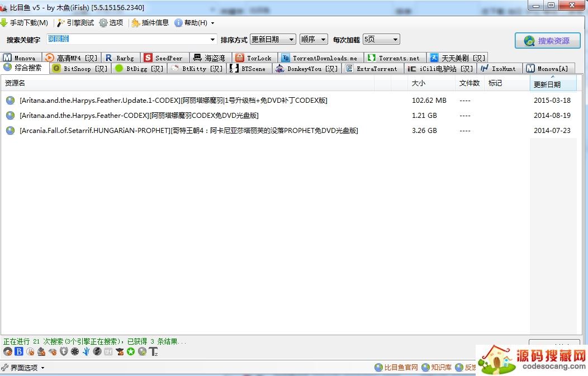Image resolution: width=588 pixels, height=376 pixels.
Task: Click globe icon beside Aritana Feather-CODEX 1.21 GB result
Action: click(11, 116)
